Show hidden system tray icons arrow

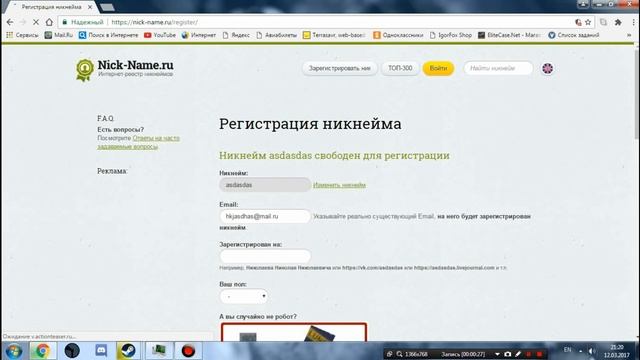click(x=580, y=351)
